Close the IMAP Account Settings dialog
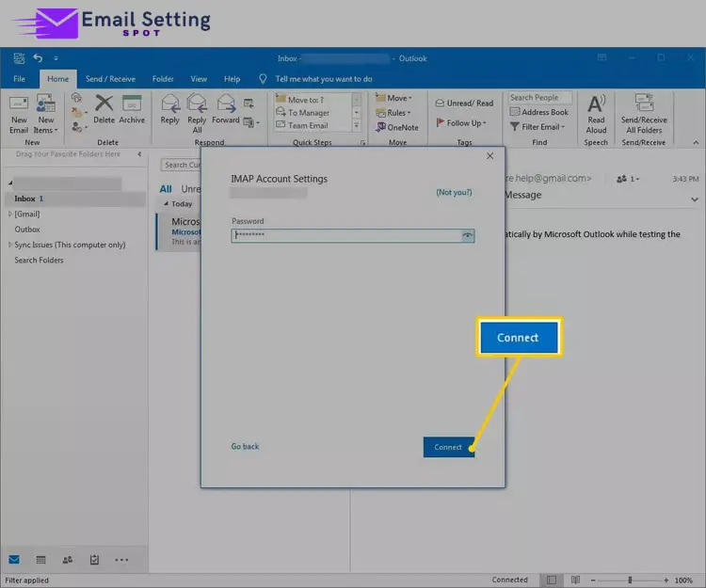The height and width of the screenshot is (588, 706). pos(489,156)
